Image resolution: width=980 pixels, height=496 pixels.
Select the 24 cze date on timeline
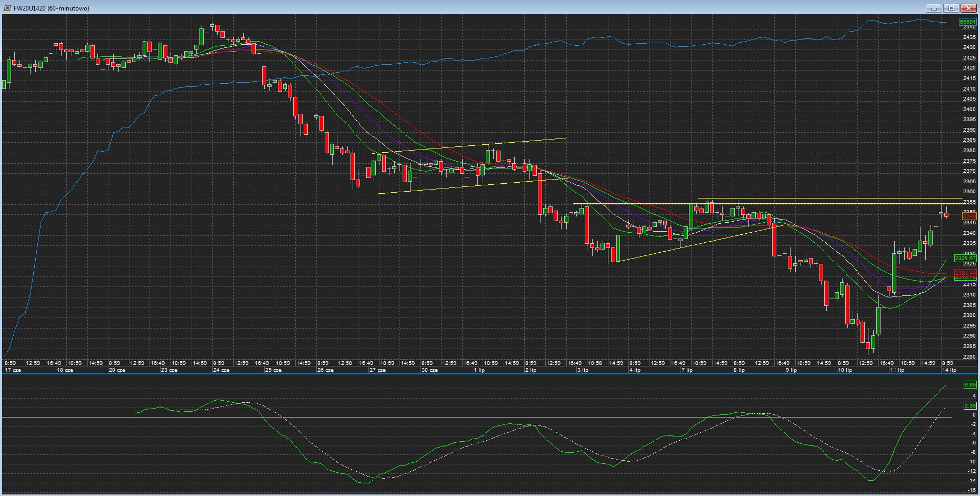[x=221, y=370]
